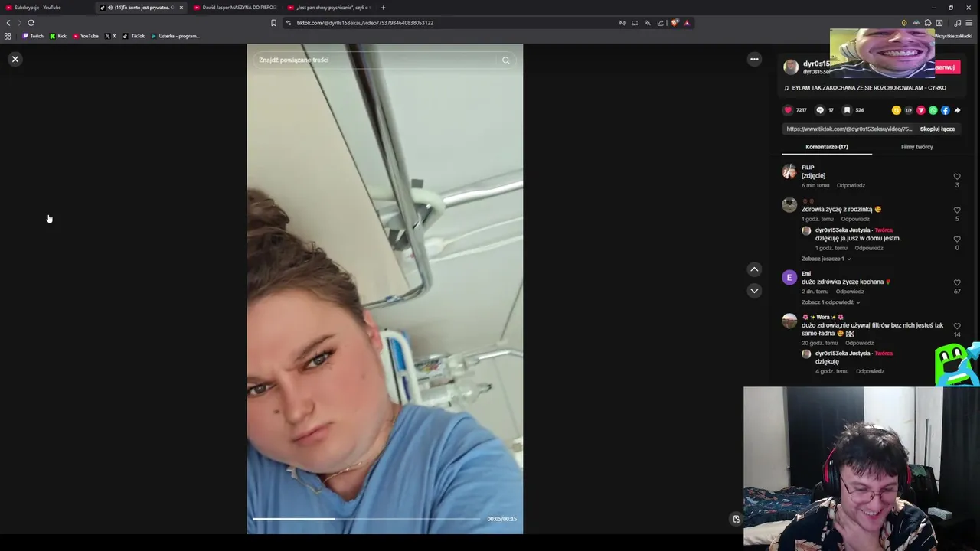Open the video creator's profile avatar
Viewport: 980px width, 551px height.
click(791, 67)
